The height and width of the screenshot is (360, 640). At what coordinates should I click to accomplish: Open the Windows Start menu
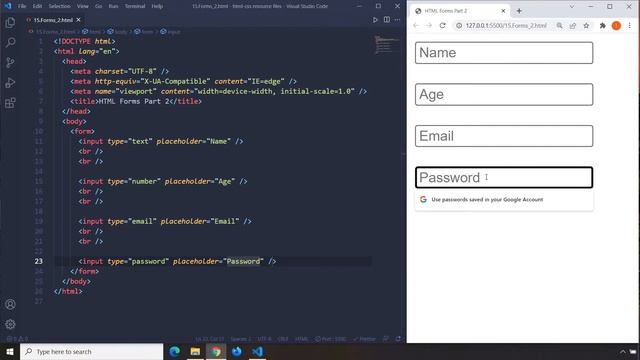click(x=10, y=351)
